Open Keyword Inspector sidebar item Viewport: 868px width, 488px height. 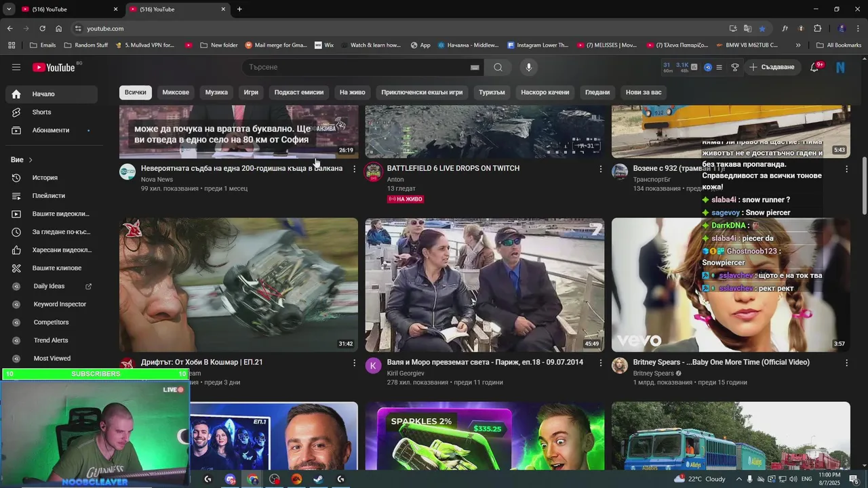pyautogui.click(x=52, y=304)
